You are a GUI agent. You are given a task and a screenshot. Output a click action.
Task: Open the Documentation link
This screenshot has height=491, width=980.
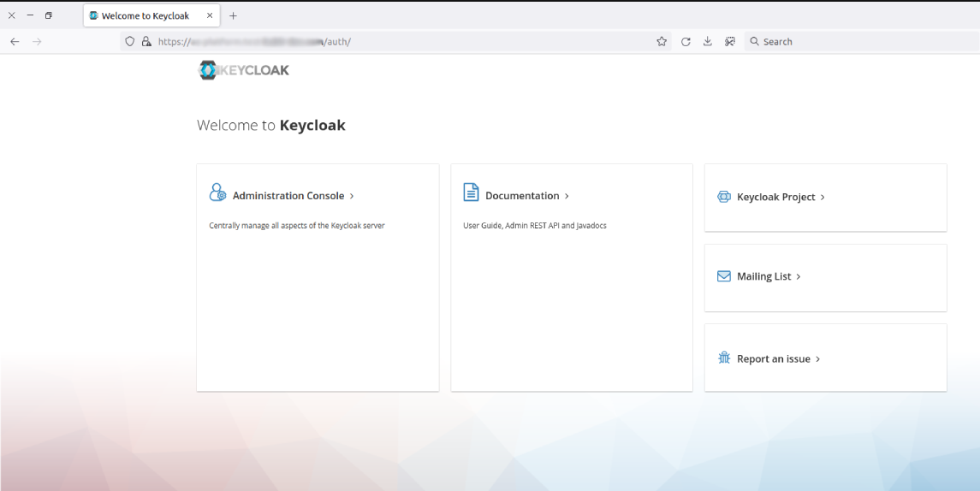(x=522, y=196)
